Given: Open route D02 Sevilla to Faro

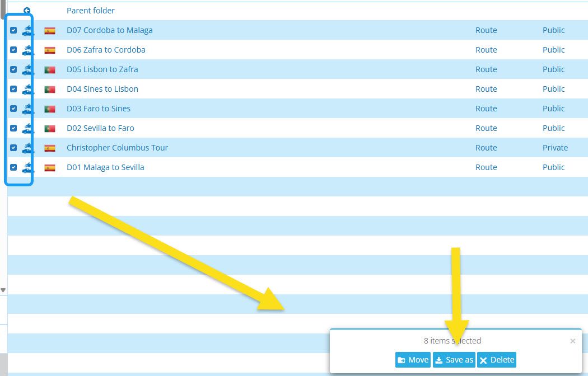Looking at the screenshot, I should tap(100, 128).
